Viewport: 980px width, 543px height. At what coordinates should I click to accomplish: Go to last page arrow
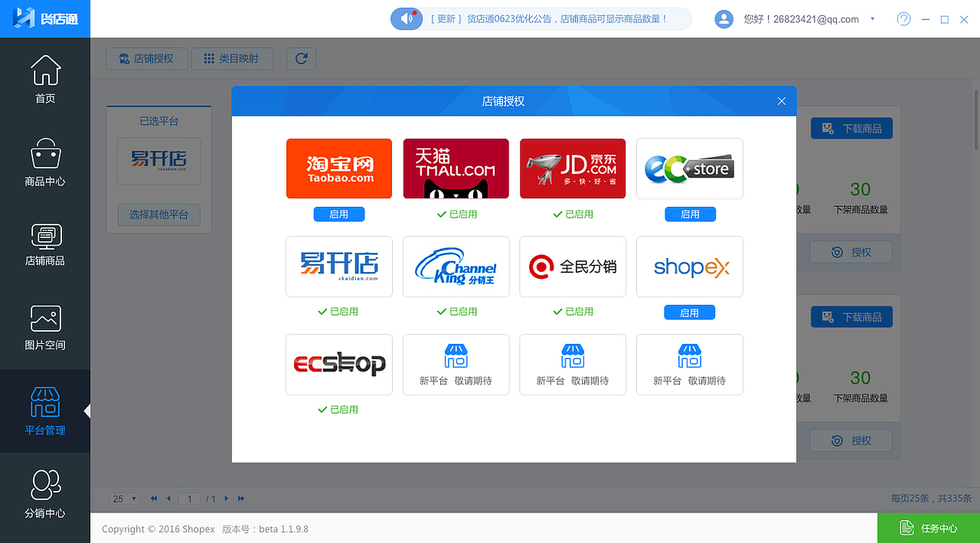pos(241,499)
